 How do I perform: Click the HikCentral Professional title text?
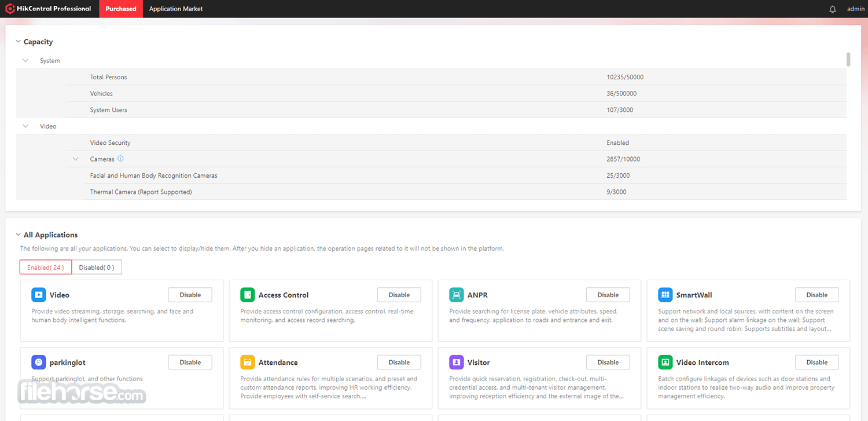(x=54, y=9)
